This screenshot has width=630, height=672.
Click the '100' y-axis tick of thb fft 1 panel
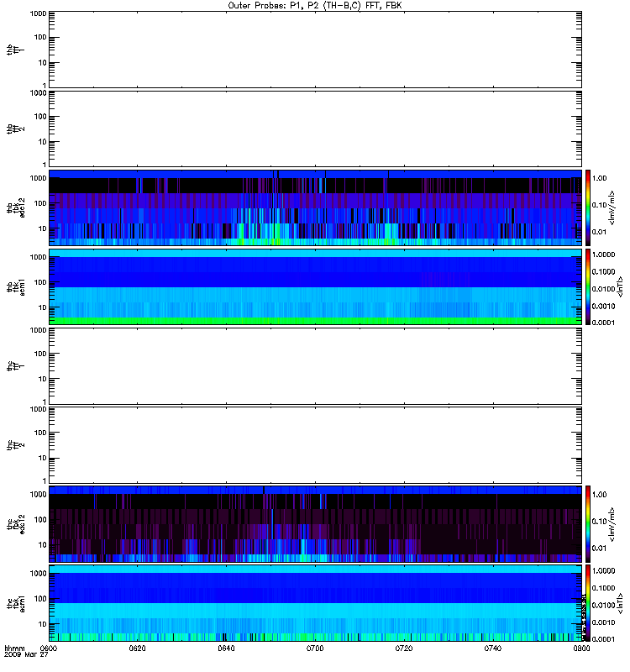point(40,38)
